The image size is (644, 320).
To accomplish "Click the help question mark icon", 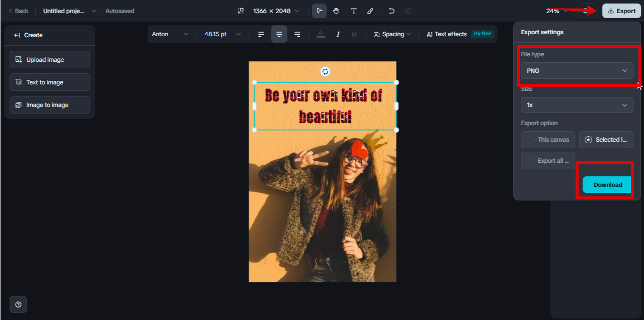I will (18, 304).
